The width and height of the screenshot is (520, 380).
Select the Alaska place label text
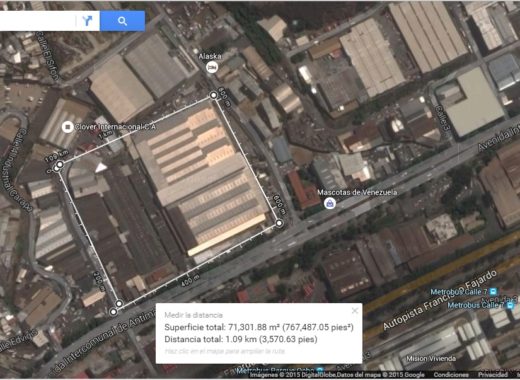click(210, 56)
